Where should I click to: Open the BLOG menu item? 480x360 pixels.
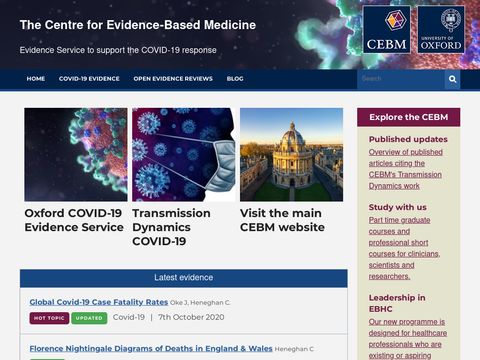[x=235, y=79]
